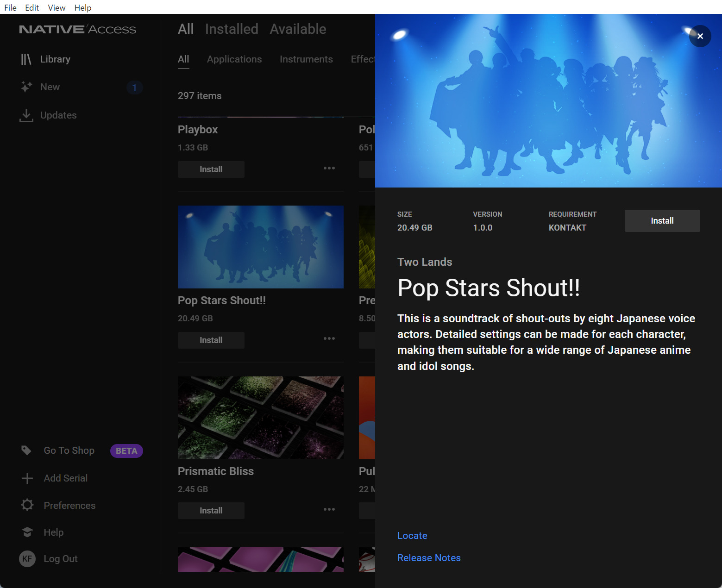Click the Preferences gear icon
This screenshot has height=588, width=722.
tap(27, 505)
